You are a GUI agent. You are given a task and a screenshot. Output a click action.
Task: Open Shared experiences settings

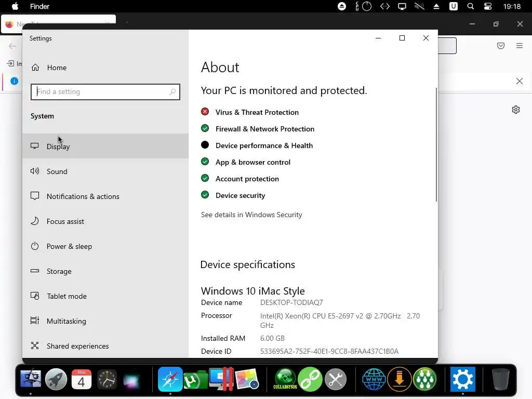105,345
